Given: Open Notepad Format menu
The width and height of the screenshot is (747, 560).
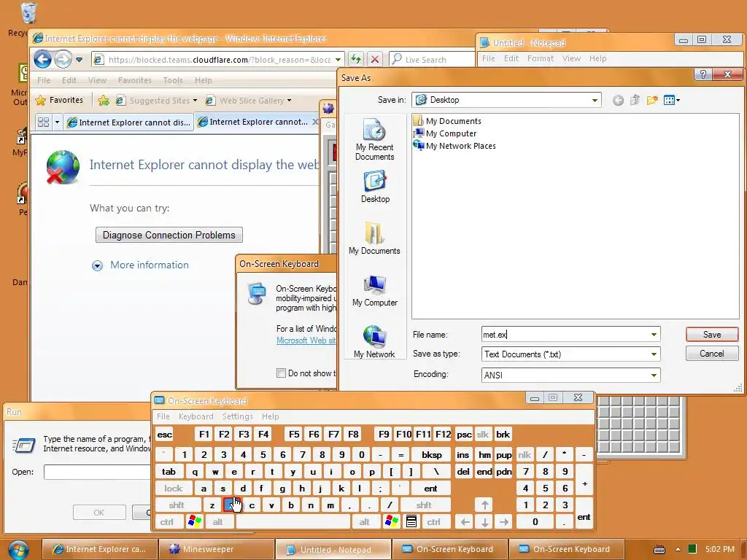Looking at the screenshot, I should pos(541,58).
